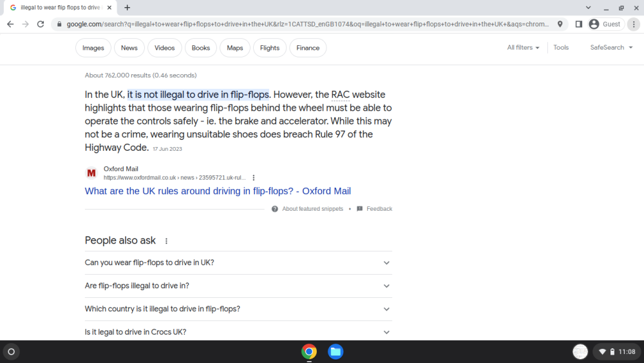This screenshot has height=363, width=644.
Task: Click the browser forward arrow
Action: tap(26, 25)
